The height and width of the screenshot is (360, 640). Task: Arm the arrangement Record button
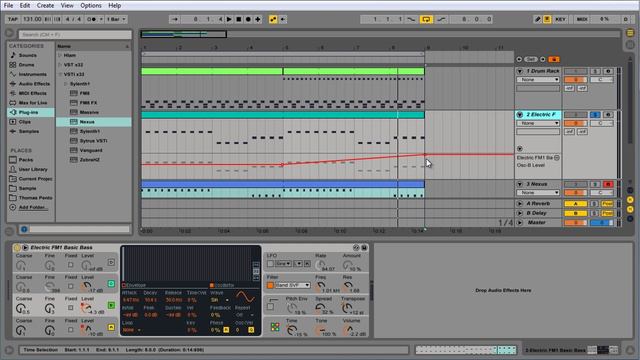(248, 19)
